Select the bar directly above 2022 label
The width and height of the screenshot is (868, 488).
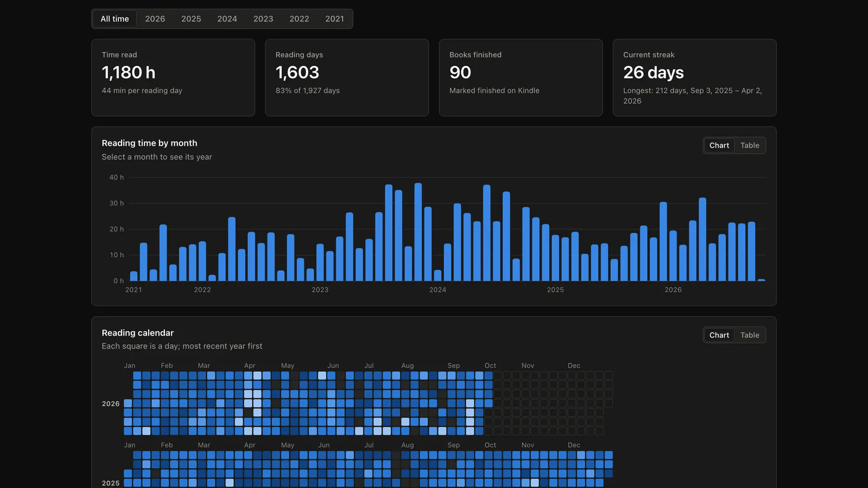point(202,261)
